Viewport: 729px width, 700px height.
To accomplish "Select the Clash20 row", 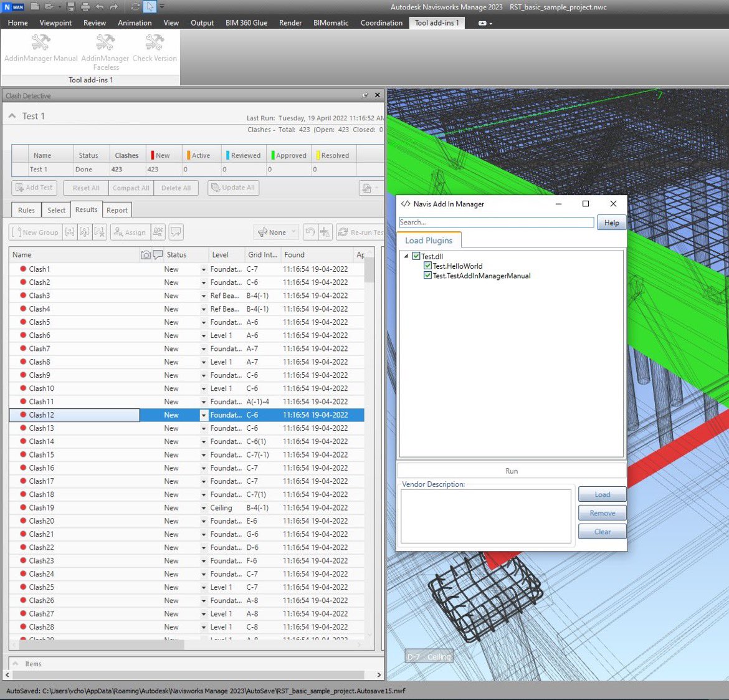I will 186,521.
